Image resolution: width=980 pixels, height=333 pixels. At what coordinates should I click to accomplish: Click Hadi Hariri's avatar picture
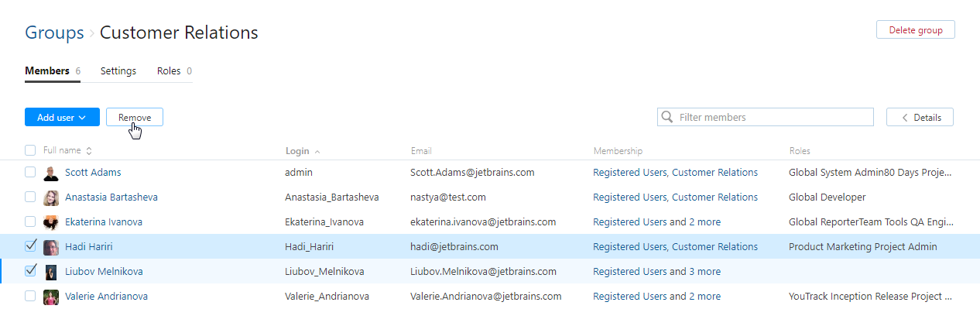(x=51, y=247)
